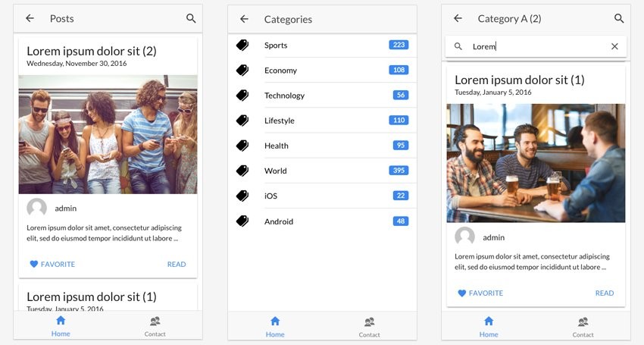The image size is (644, 345).
Task: Open search on the Posts screen
Action: tap(191, 18)
